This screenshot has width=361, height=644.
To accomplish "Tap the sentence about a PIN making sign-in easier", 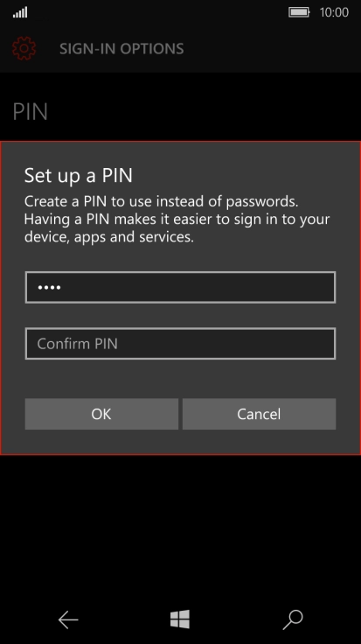I will pyautogui.click(x=177, y=228).
